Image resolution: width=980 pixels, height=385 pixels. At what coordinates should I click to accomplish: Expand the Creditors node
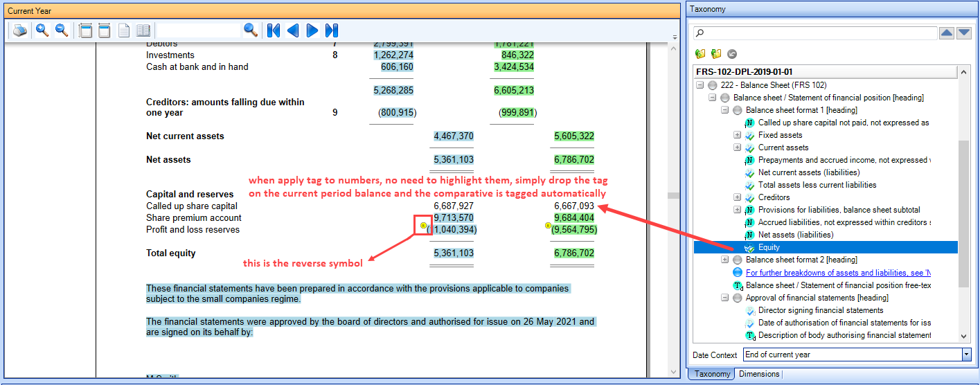[738, 197]
